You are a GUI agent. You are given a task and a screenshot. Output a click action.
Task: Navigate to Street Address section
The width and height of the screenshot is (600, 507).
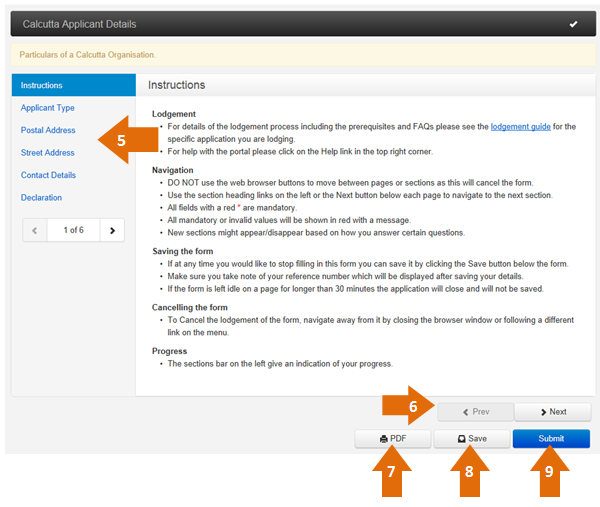pos(47,153)
